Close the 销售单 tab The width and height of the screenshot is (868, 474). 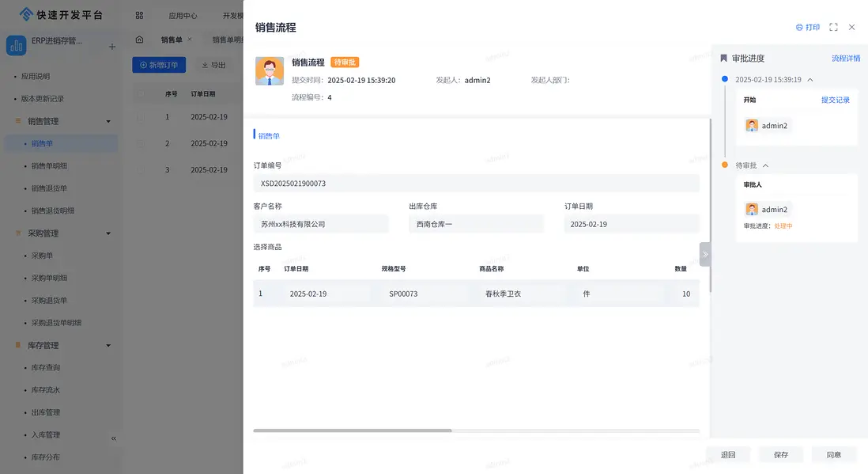coord(190,40)
